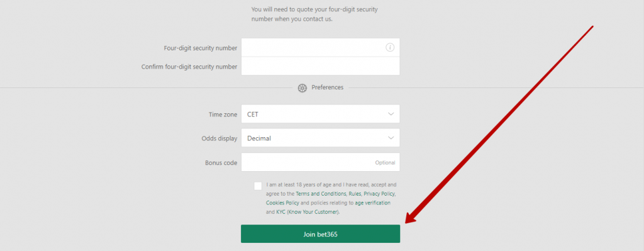This screenshot has height=251, width=644.
Task: Focus the Bonus code input field
Action: click(x=320, y=162)
